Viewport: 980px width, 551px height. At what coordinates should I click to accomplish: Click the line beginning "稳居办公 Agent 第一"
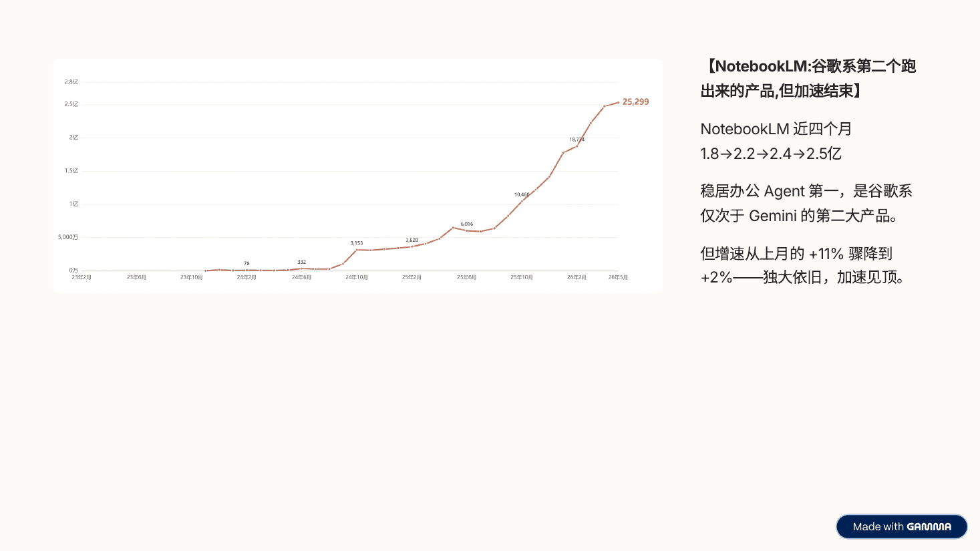tap(806, 191)
